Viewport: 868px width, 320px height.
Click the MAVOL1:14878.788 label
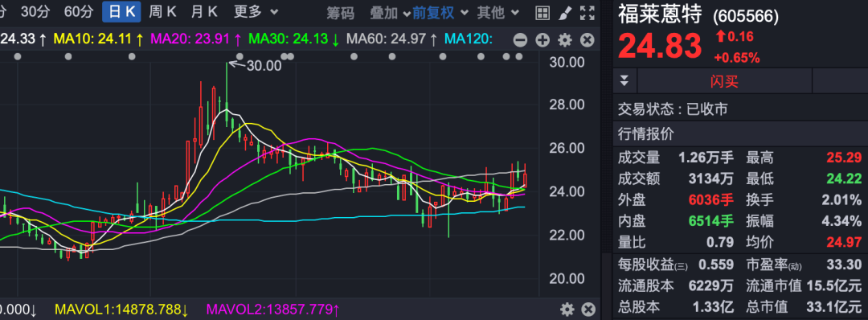pyautogui.click(x=122, y=310)
